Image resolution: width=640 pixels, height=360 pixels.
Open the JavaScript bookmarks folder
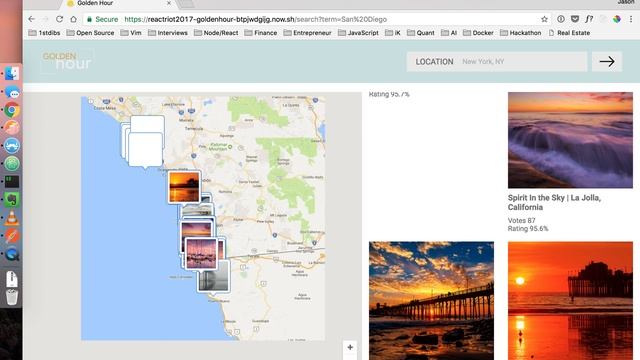coord(358,33)
